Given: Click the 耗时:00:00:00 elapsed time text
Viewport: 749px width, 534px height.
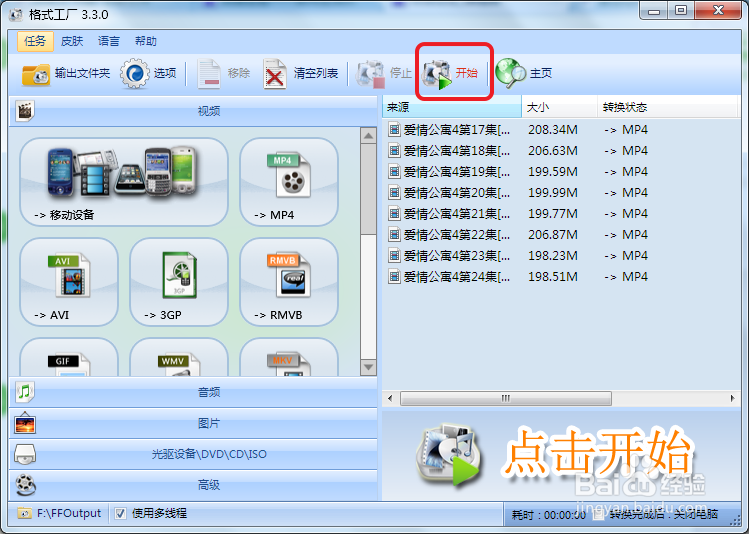Looking at the screenshot, I should pyautogui.click(x=549, y=515).
